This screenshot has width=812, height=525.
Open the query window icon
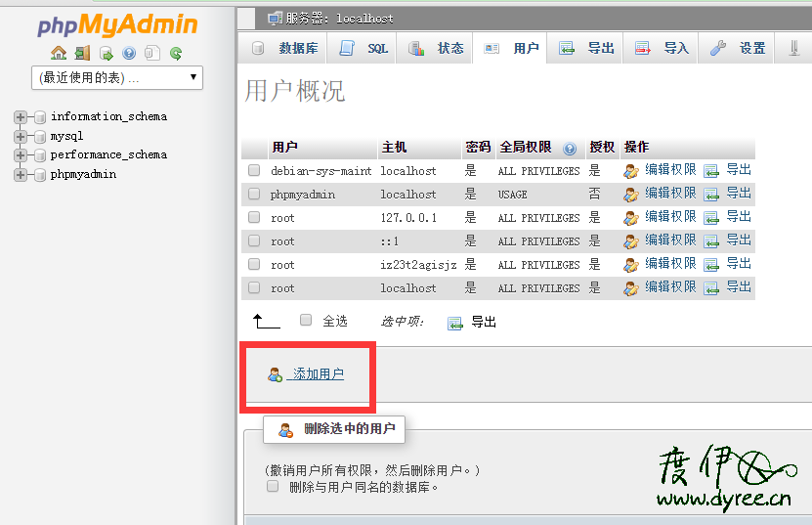(107, 53)
